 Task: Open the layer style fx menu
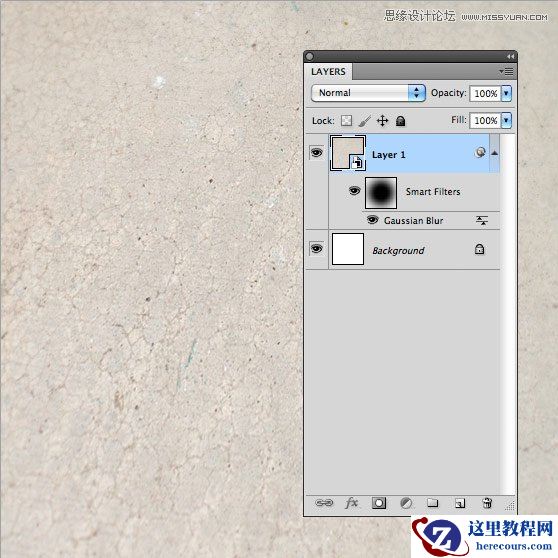point(352,503)
